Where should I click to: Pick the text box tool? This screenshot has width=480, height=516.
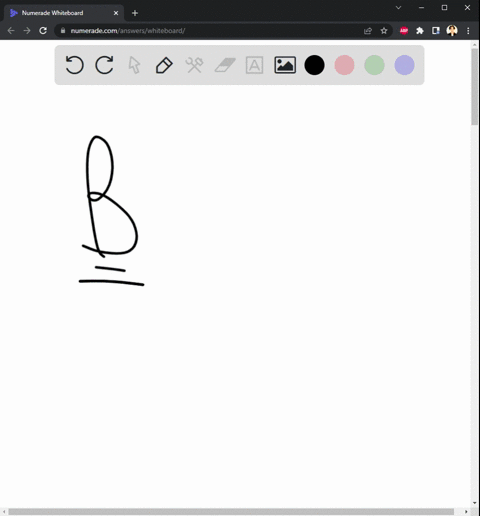point(254,65)
